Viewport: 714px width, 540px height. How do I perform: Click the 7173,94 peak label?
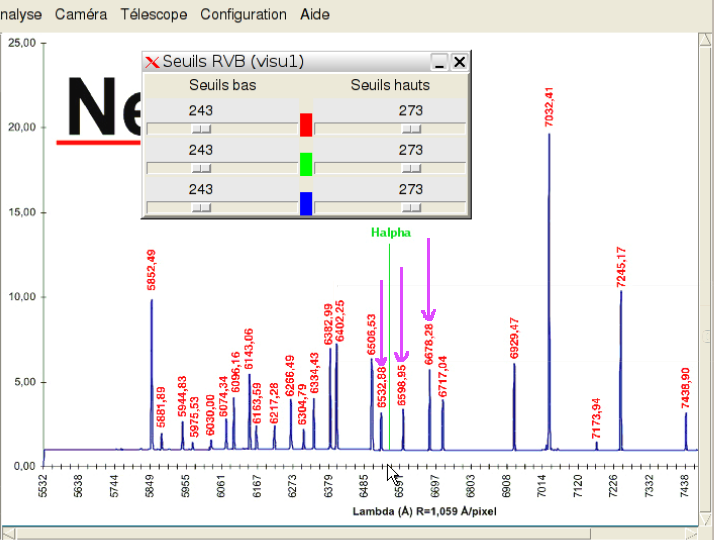click(597, 418)
